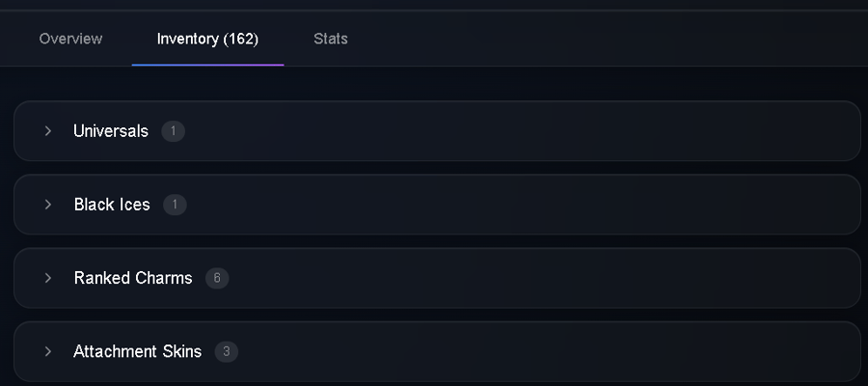Click the gradient underline under Inventory tab
The width and height of the screenshot is (868, 386).
click(x=207, y=65)
